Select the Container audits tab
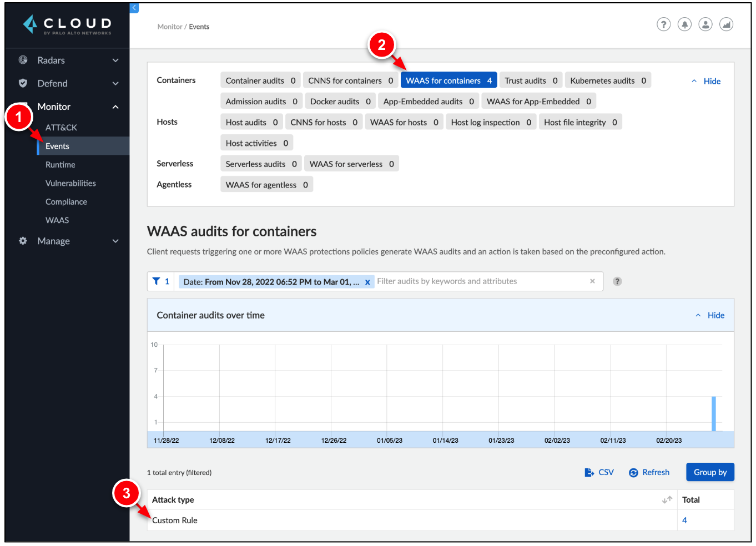Image resolution: width=756 pixels, height=546 pixels. pos(260,80)
